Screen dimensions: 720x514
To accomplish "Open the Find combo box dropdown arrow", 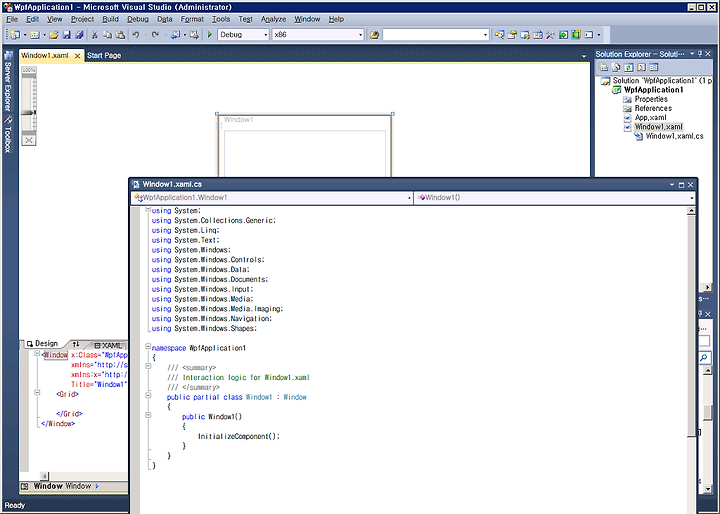I will pos(485,35).
